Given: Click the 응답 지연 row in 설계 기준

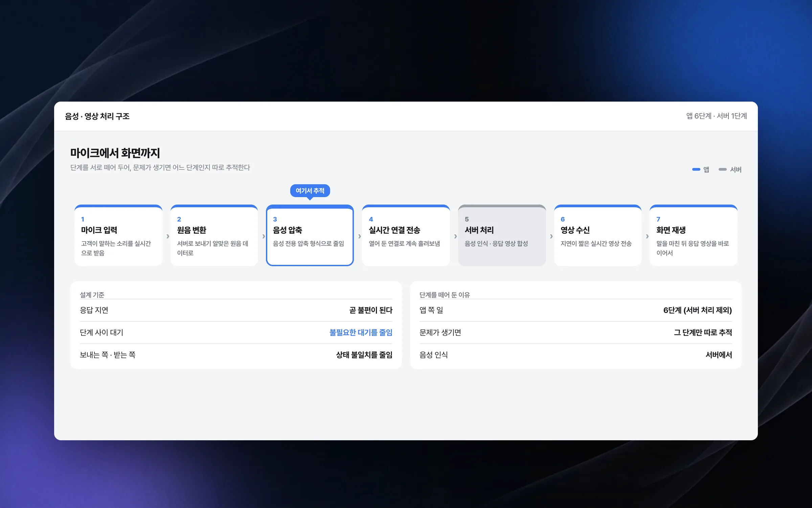Looking at the screenshot, I should pyautogui.click(x=236, y=310).
